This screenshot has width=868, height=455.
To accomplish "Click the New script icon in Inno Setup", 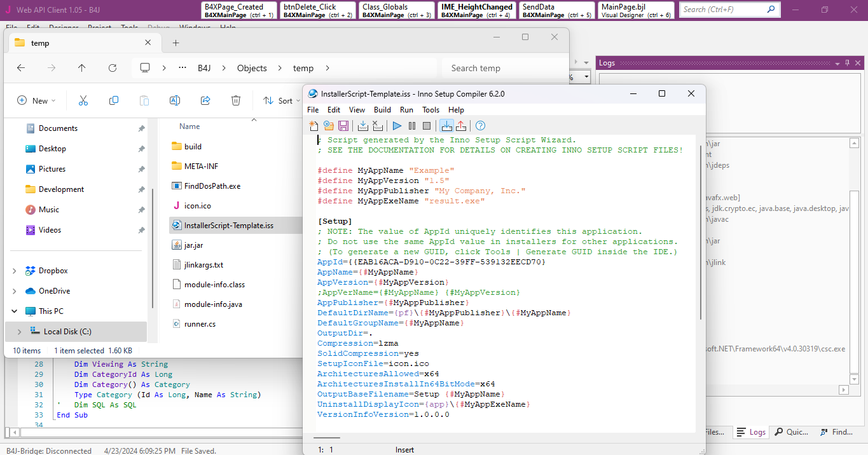I will tap(313, 126).
